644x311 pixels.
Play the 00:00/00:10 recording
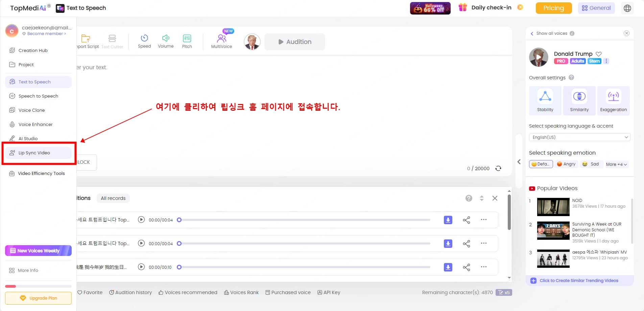141,267
